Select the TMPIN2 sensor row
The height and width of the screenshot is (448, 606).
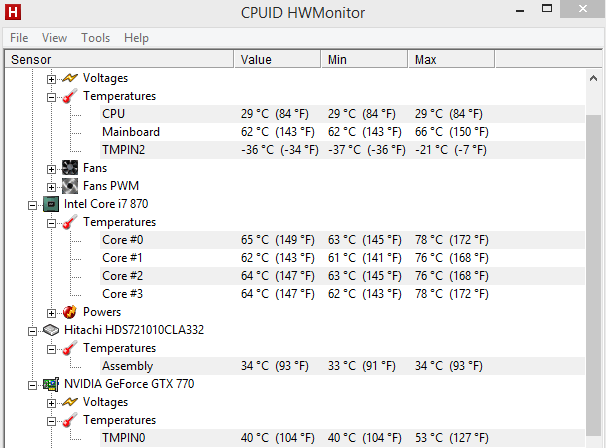[x=342, y=150]
